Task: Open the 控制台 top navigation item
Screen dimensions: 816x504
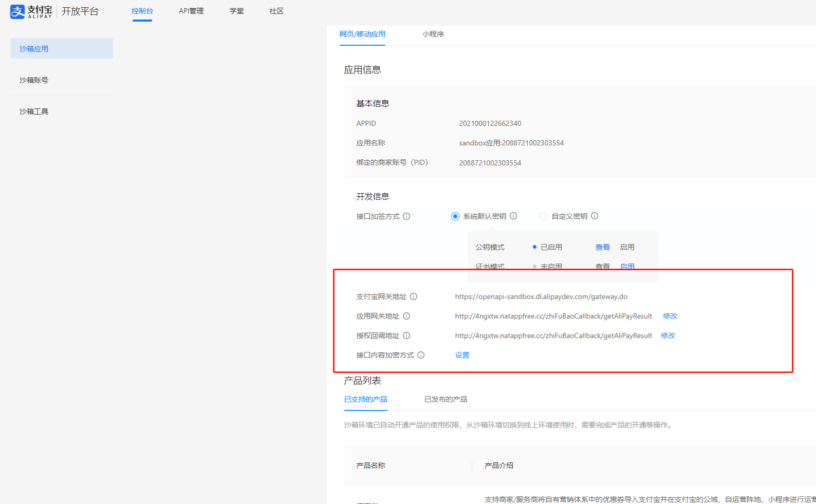Action: click(x=142, y=11)
